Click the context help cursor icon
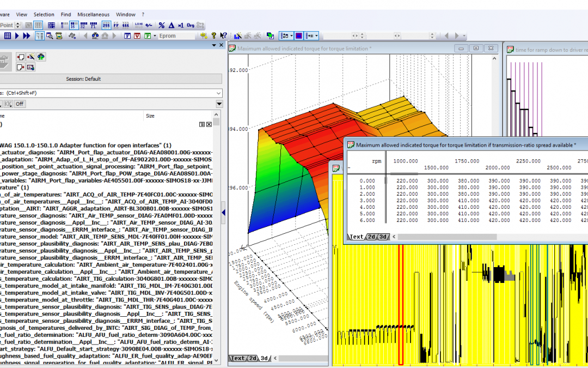 pos(224,35)
